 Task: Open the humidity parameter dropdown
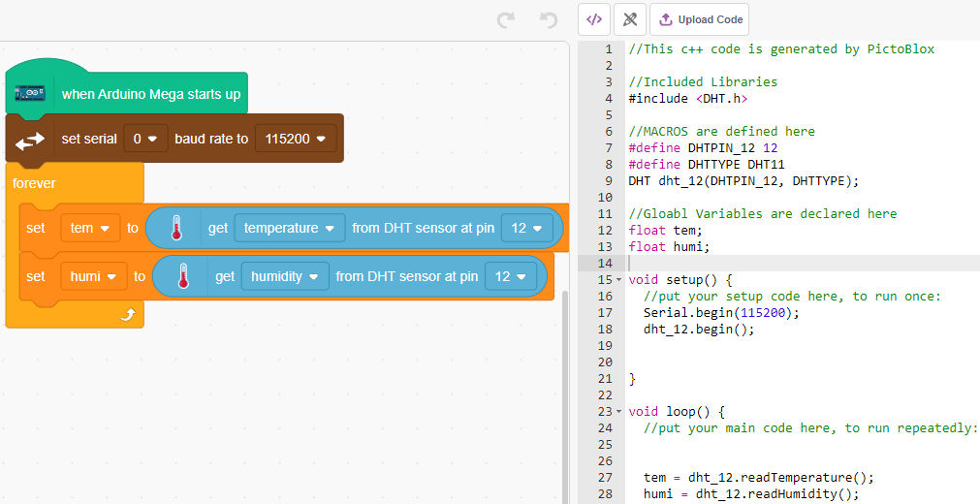click(x=285, y=276)
